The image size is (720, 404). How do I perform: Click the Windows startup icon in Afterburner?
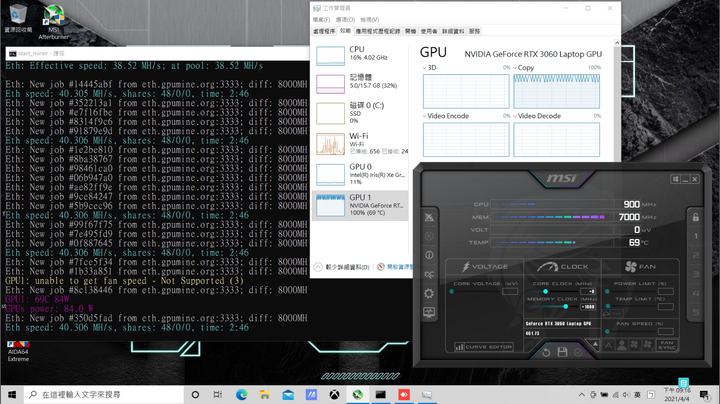pyautogui.click(x=675, y=179)
